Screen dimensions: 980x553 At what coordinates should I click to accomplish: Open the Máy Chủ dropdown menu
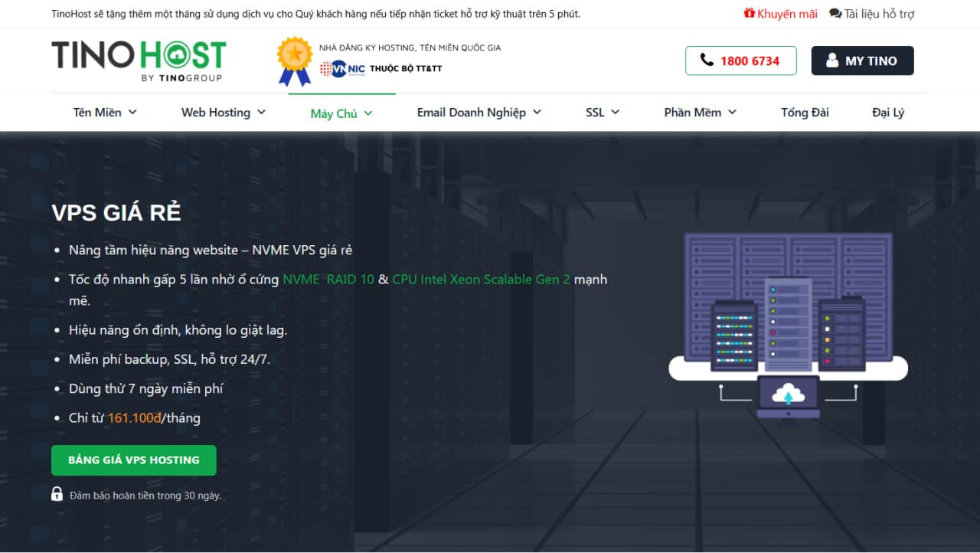click(341, 113)
